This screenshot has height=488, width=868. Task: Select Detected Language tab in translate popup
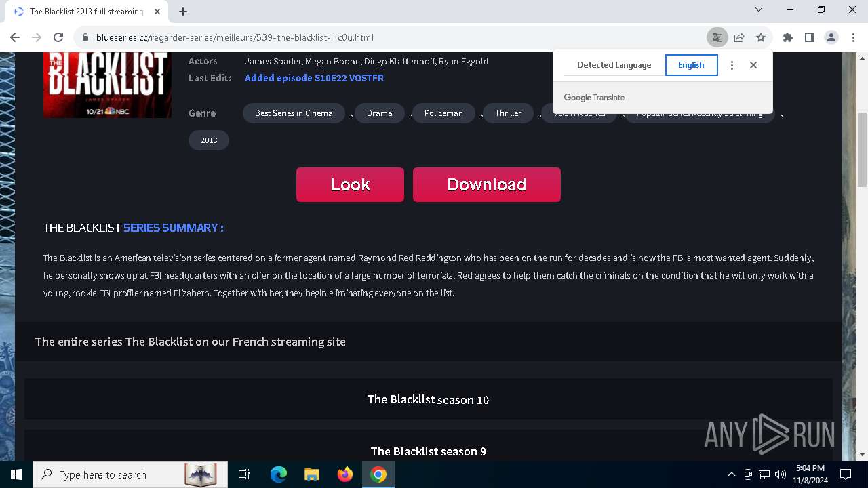pos(614,65)
